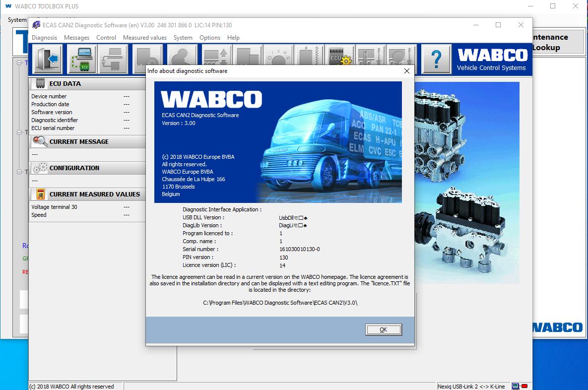Click the 'Speed' measured value label
Image resolution: width=588 pixels, height=390 pixels.
coord(39,215)
